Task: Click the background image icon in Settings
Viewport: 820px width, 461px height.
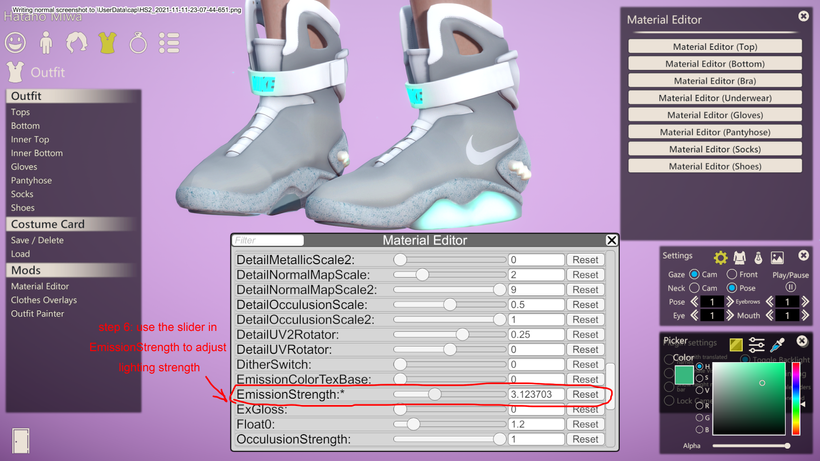Action: (777, 257)
